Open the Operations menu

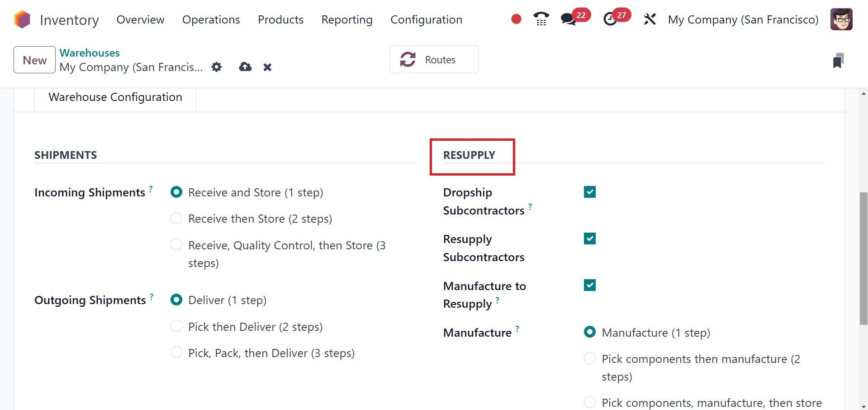(211, 19)
